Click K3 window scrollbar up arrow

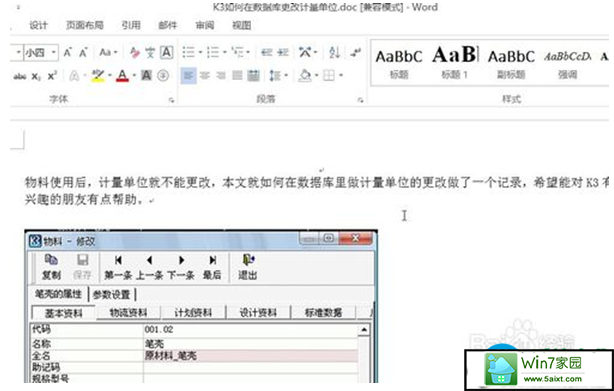click(364, 330)
